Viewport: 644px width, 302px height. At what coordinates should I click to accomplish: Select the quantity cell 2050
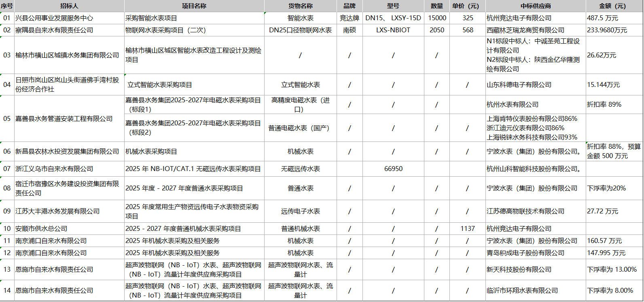point(437,30)
